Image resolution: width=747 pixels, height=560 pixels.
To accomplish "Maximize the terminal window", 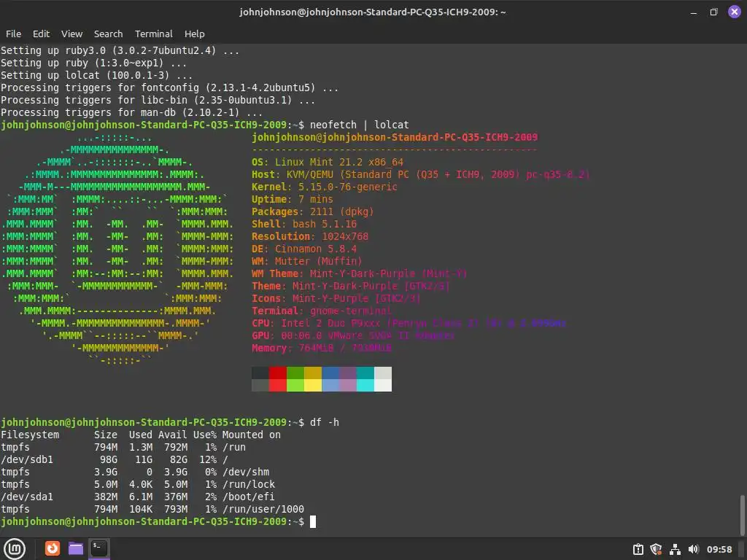I will [713, 12].
